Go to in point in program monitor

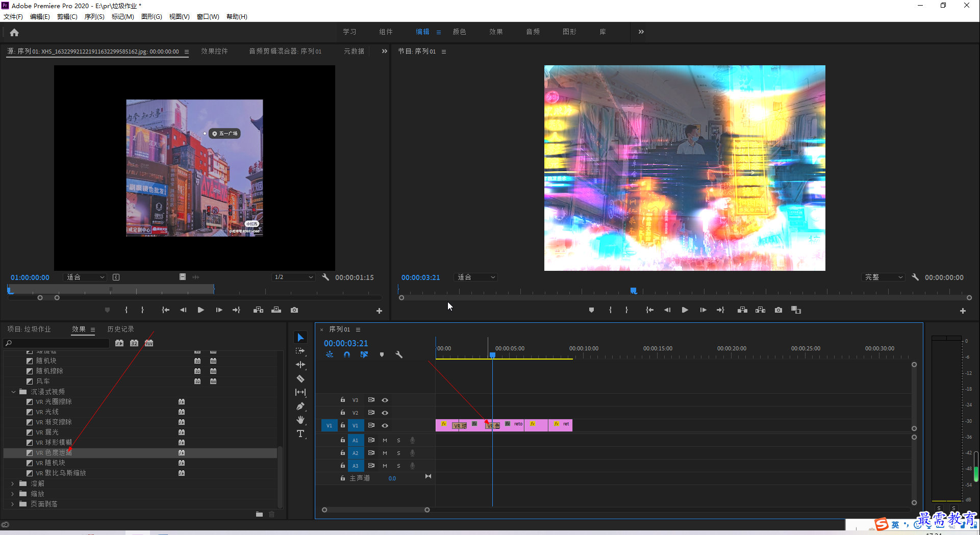649,310
